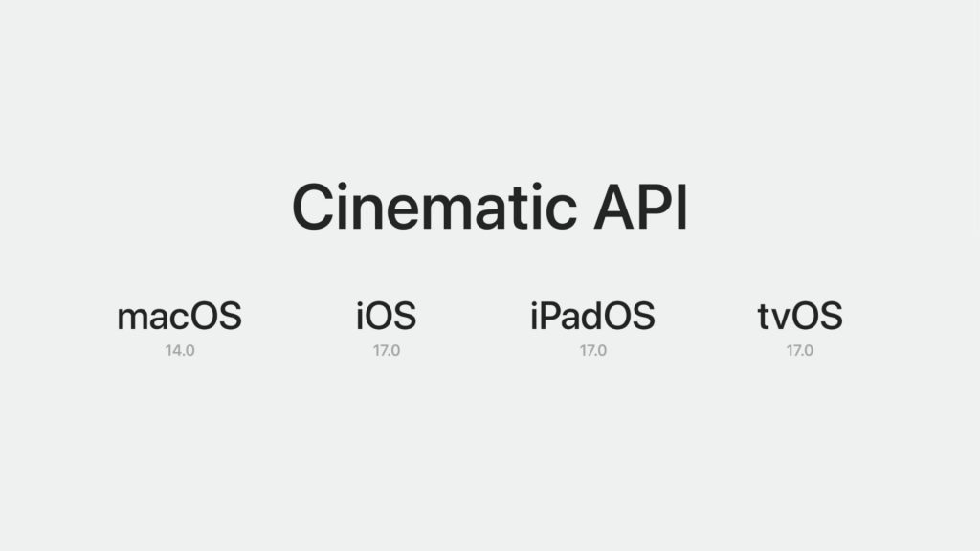
Task: Click the capital "C" in Cinematic
Action: 315,208
